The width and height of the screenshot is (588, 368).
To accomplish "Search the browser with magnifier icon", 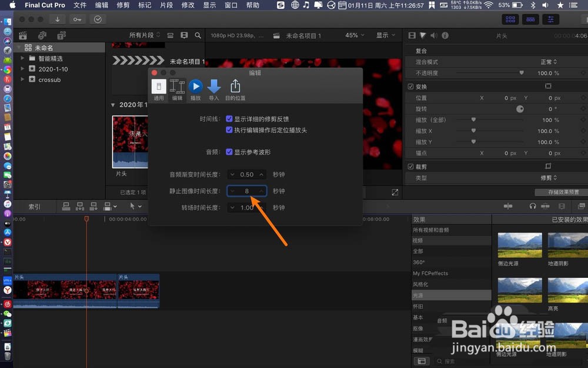I will (198, 35).
